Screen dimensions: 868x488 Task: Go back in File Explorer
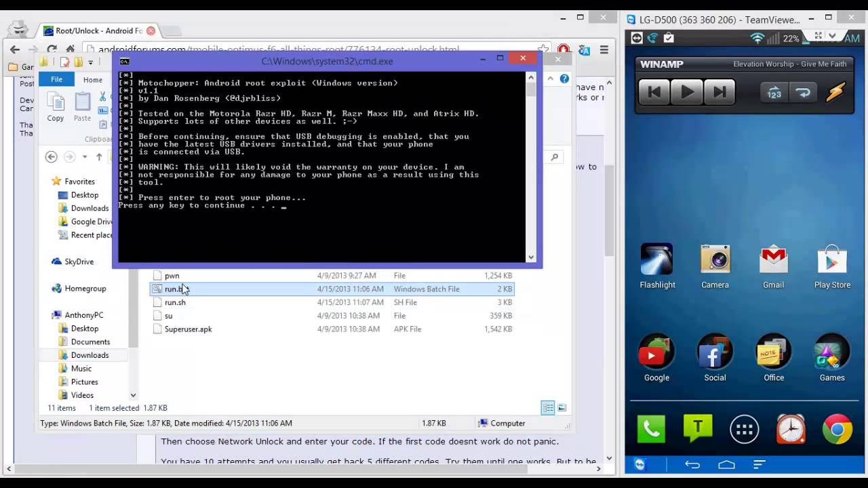[51, 157]
